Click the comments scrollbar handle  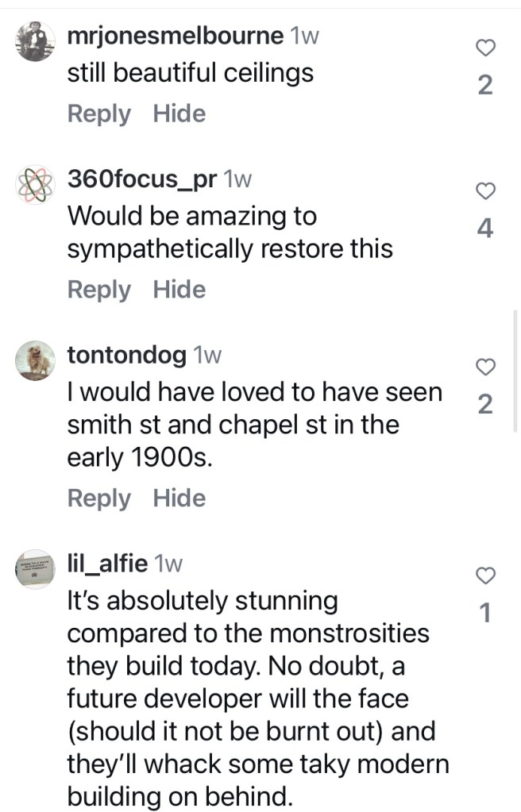point(517,369)
